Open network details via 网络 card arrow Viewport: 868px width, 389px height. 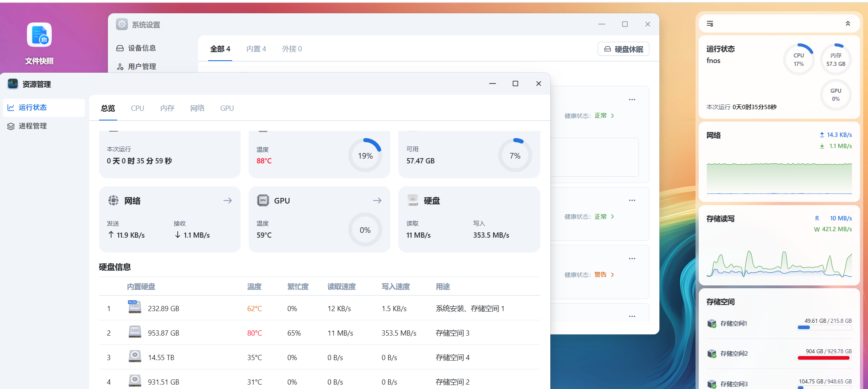[x=227, y=200]
